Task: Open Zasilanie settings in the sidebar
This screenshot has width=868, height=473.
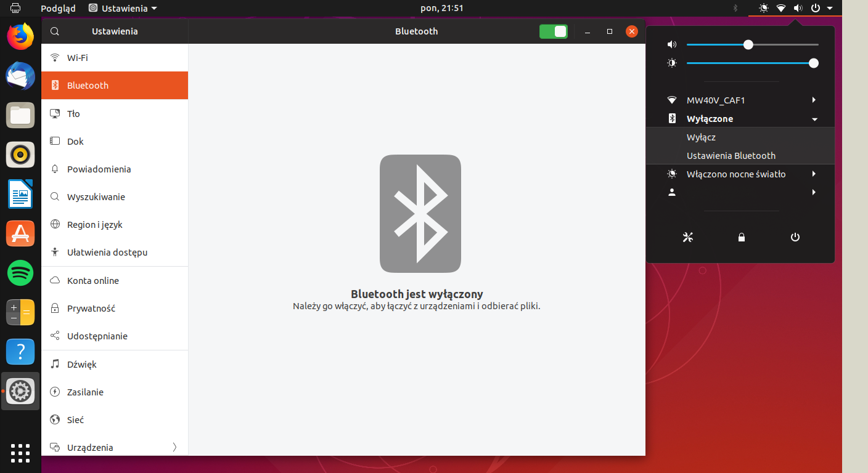Action: pos(115,392)
